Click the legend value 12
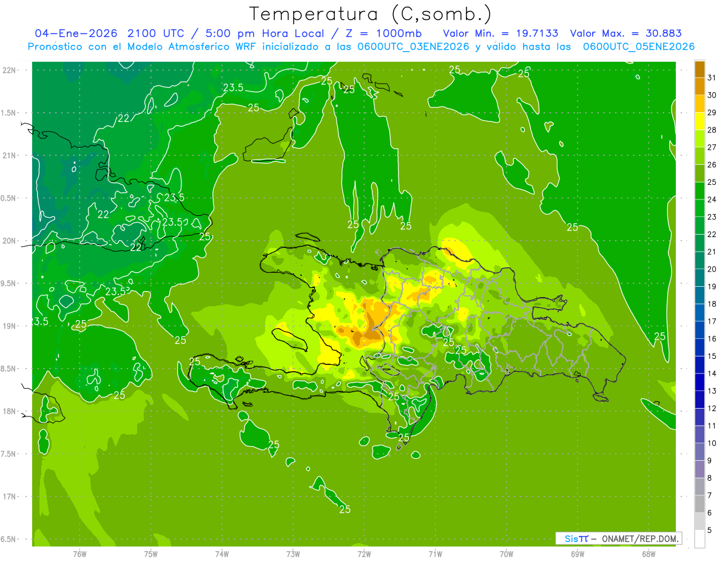The width and height of the screenshot is (728, 562). (712, 409)
